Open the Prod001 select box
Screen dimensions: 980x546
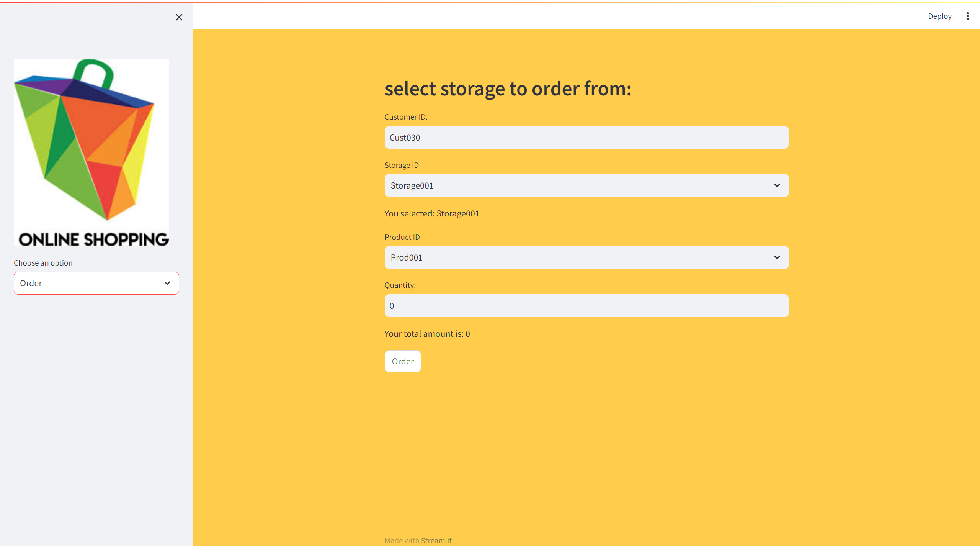point(574,257)
